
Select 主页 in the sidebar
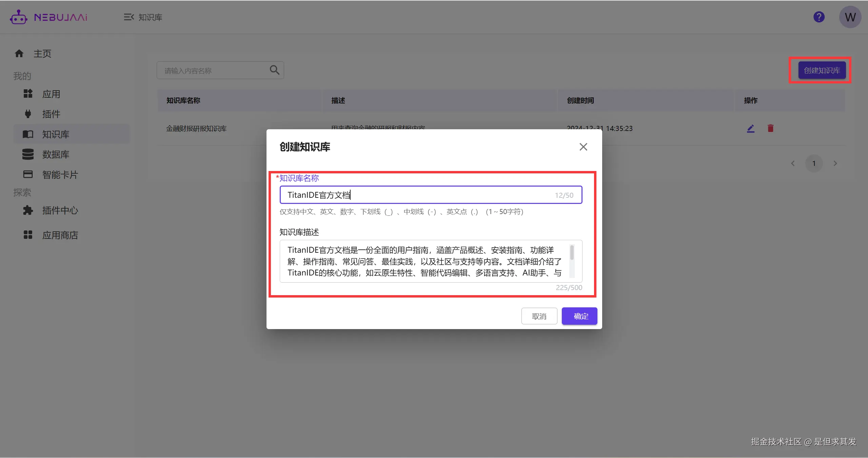[42, 53]
